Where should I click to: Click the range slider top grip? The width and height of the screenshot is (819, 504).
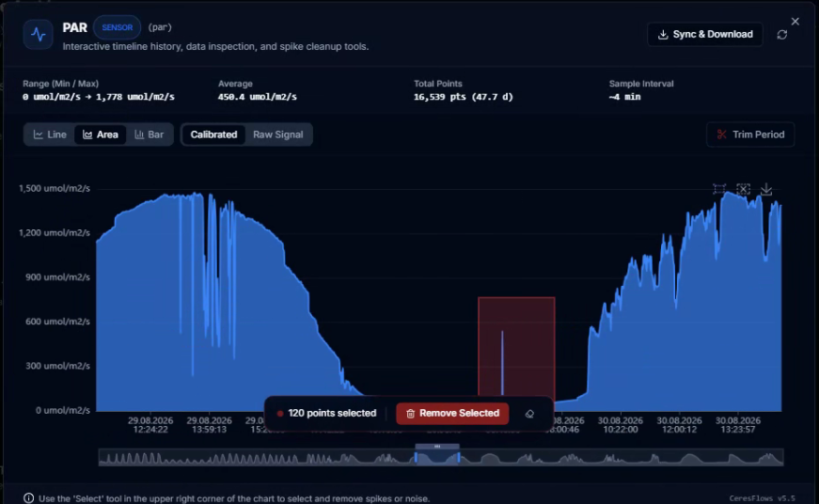[x=437, y=447]
